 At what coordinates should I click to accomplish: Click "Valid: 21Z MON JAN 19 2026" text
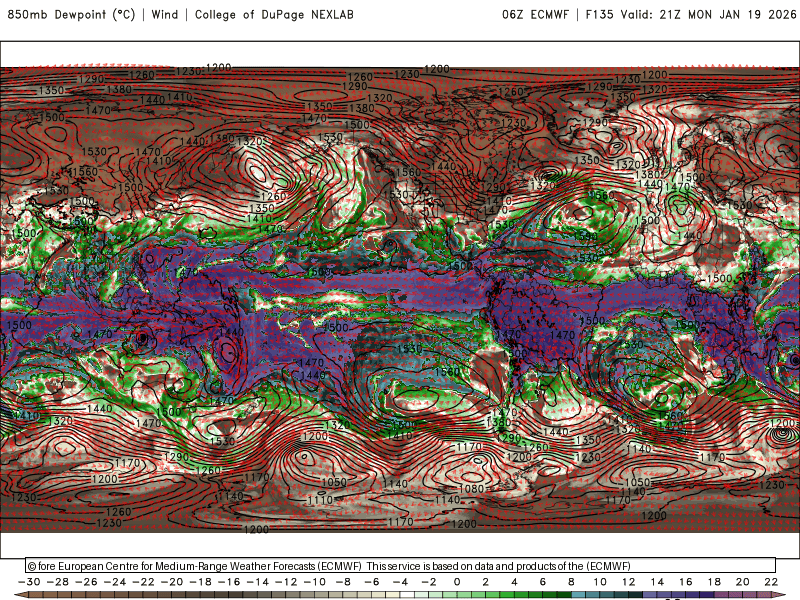click(708, 15)
